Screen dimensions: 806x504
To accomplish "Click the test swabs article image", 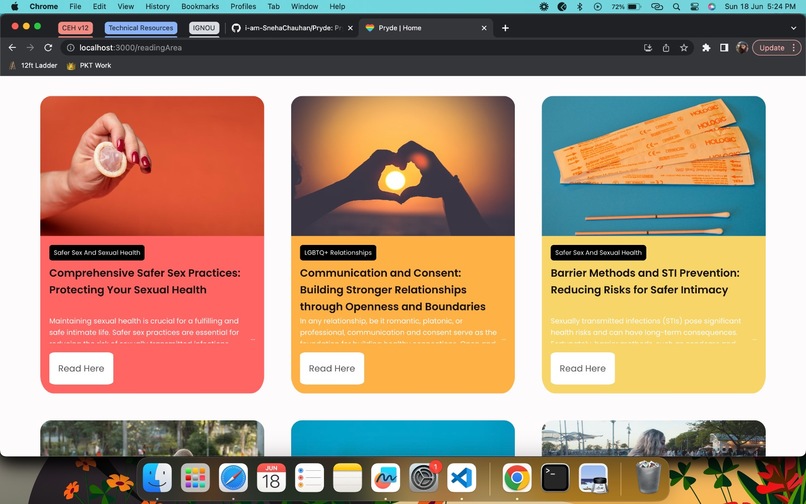I will (653, 166).
